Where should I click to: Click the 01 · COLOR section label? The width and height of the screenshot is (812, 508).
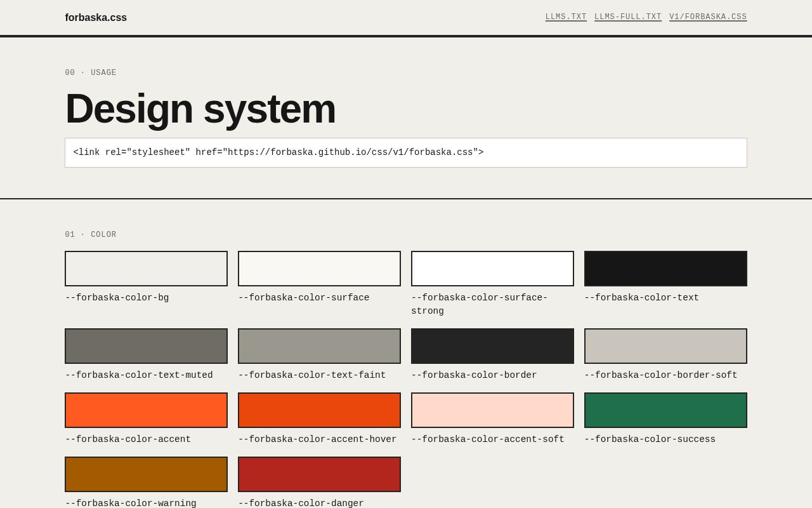click(x=91, y=235)
